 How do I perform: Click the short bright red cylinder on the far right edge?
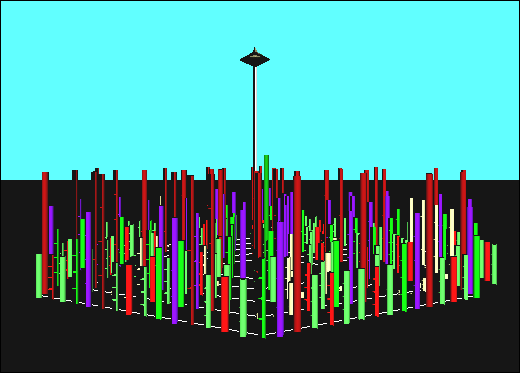click(487, 261)
